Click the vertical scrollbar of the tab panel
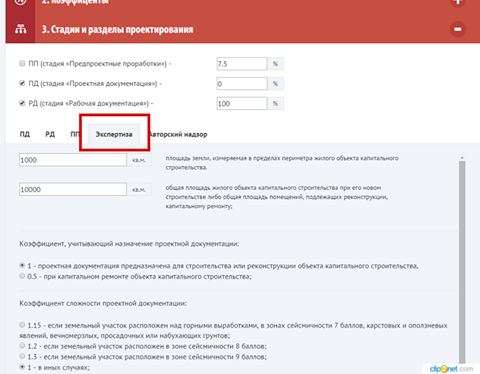Screen dimensions: 480x374 (x=462, y=263)
